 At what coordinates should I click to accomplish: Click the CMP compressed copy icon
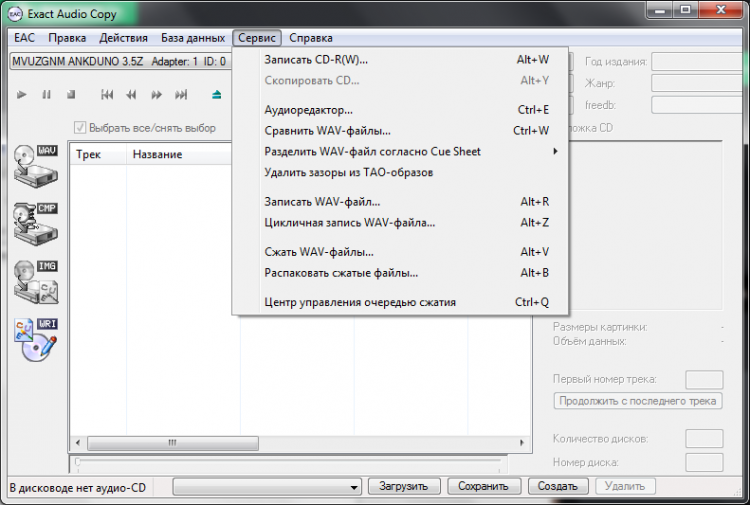[36, 224]
